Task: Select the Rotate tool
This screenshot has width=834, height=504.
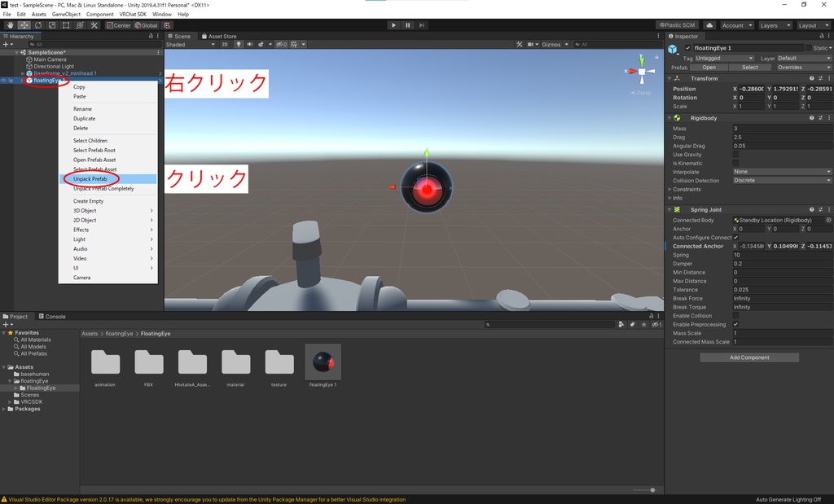Action: (37, 25)
